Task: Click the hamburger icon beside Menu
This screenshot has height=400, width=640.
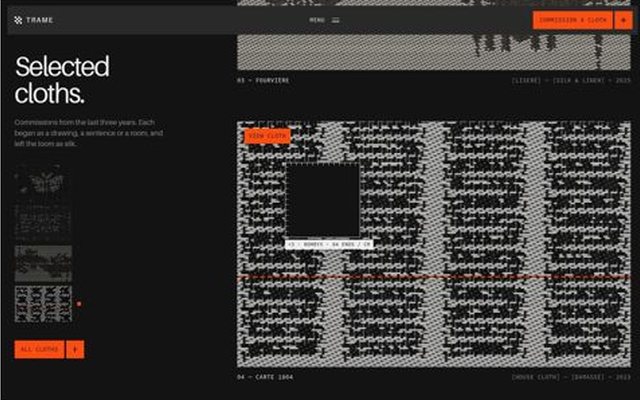Action: [335, 20]
